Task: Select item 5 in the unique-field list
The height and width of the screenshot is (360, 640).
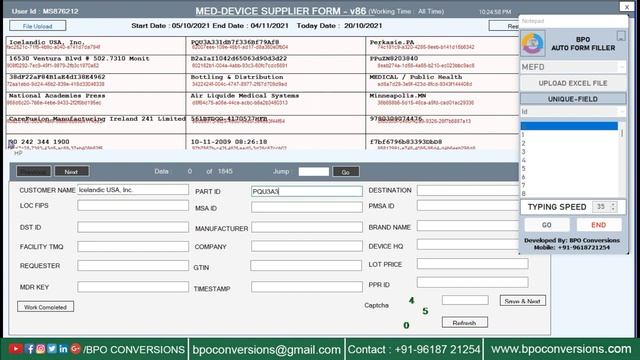Action: tap(569, 169)
